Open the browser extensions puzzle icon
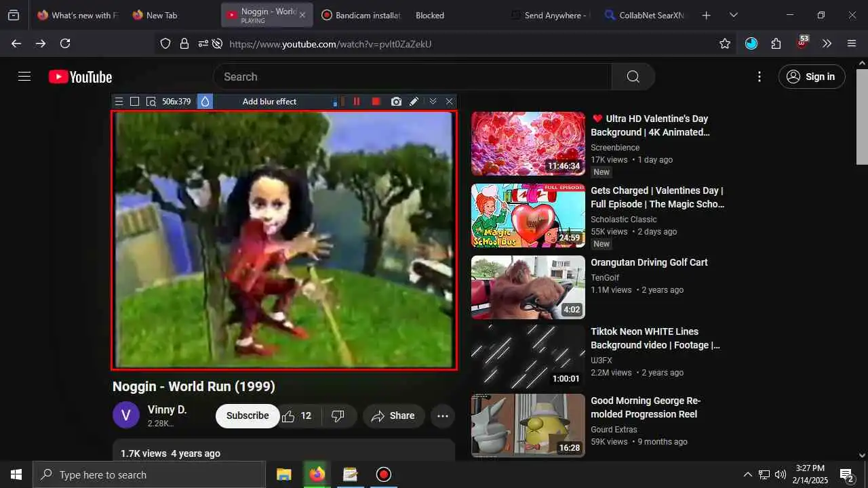The image size is (868, 488). pos(776,43)
